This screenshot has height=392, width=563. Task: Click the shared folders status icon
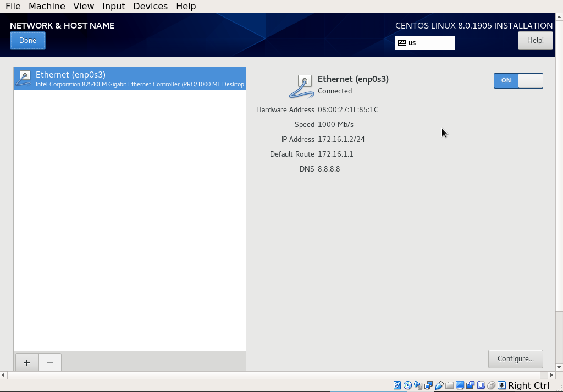click(449, 385)
